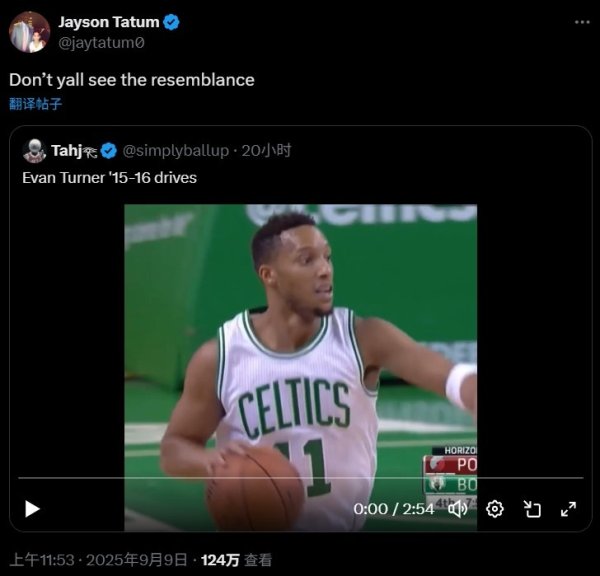Click the quoted tweet's 20小时 timestamp
This screenshot has width=600, height=576.
pos(266,151)
